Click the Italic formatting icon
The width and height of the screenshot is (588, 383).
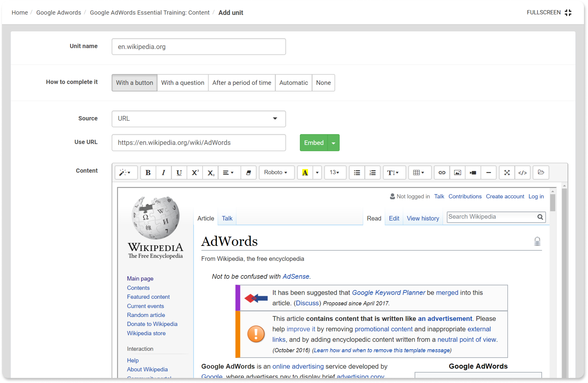pyautogui.click(x=163, y=172)
